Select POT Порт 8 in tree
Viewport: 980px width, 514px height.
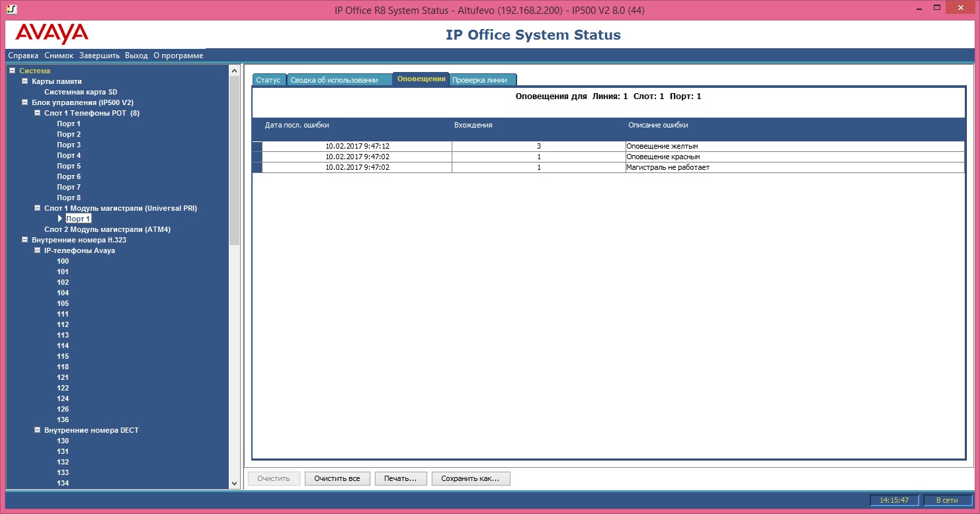pos(69,198)
